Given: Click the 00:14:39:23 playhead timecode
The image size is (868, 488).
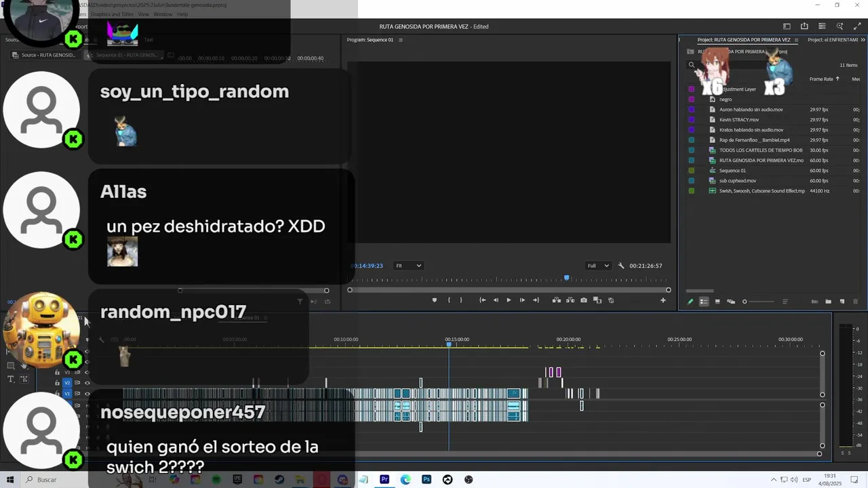Looking at the screenshot, I should coord(367,266).
